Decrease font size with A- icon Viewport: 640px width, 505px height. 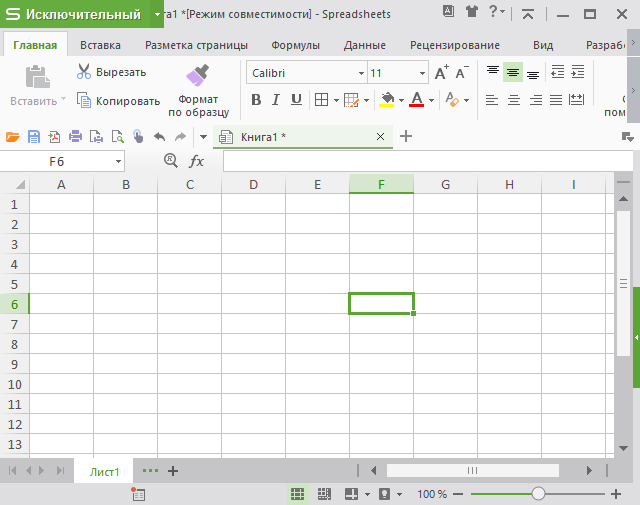462,73
